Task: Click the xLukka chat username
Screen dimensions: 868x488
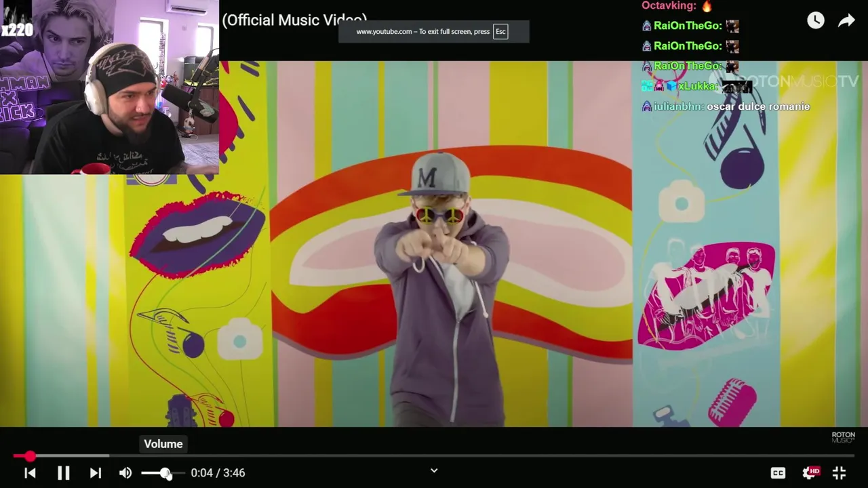Action: coord(697,86)
